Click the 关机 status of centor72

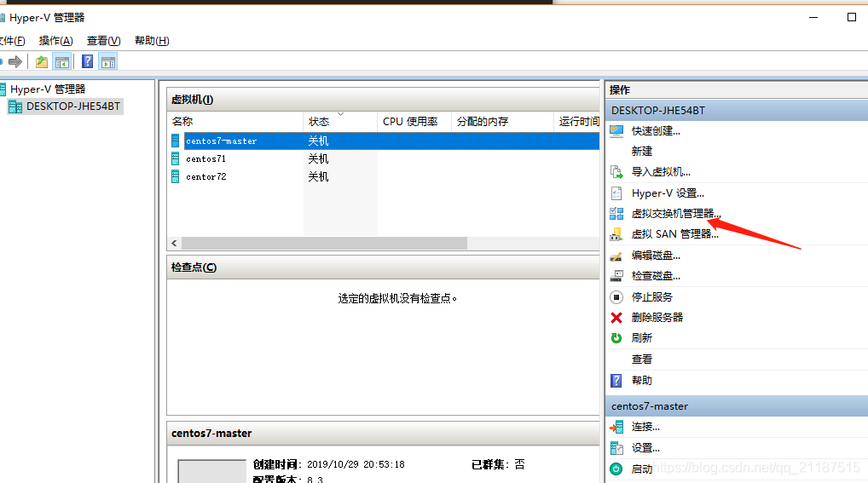tap(318, 176)
